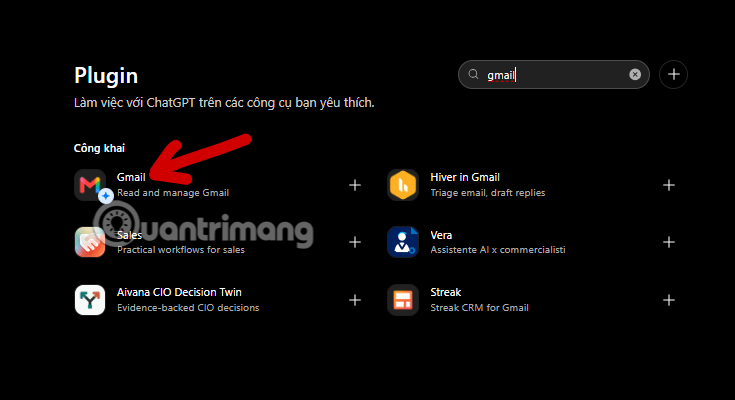This screenshot has width=735, height=400.
Task: Click 'Assistente AI x commercialisti' text
Action: tap(498, 250)
